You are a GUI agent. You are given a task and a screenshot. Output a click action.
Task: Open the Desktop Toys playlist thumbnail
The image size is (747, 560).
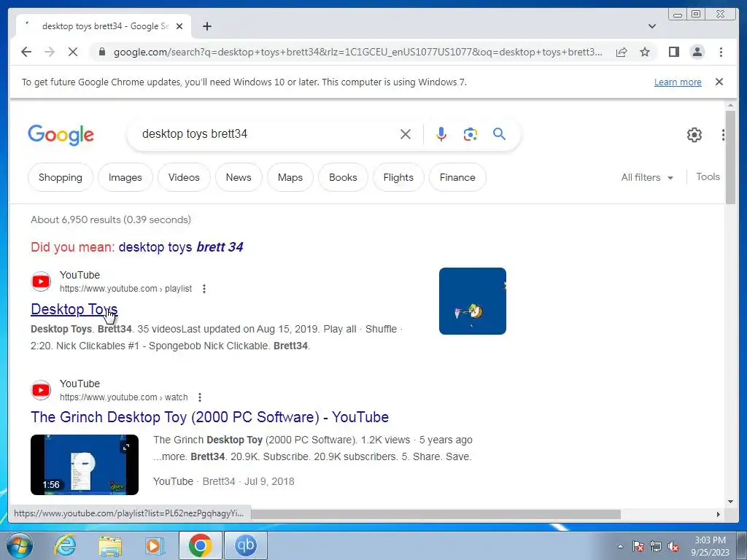pyautogui.click(x=473, y=301)
